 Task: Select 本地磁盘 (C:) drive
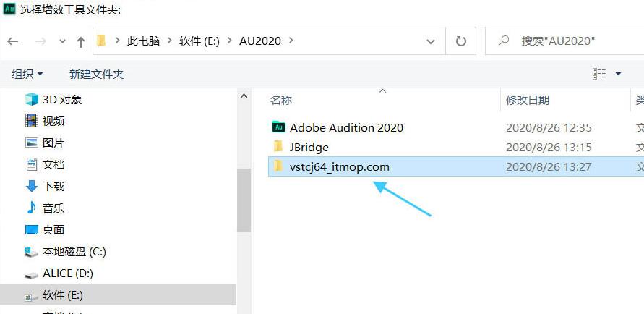74,252
